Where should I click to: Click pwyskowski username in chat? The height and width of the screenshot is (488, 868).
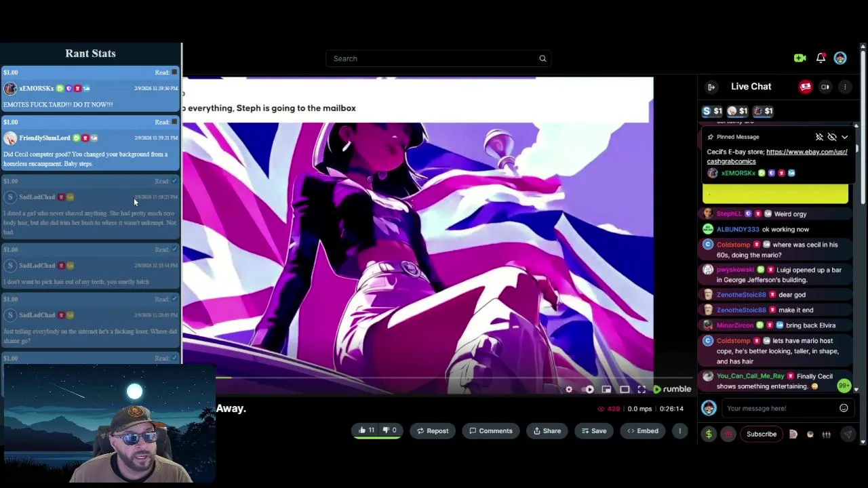tap(735, 270)
